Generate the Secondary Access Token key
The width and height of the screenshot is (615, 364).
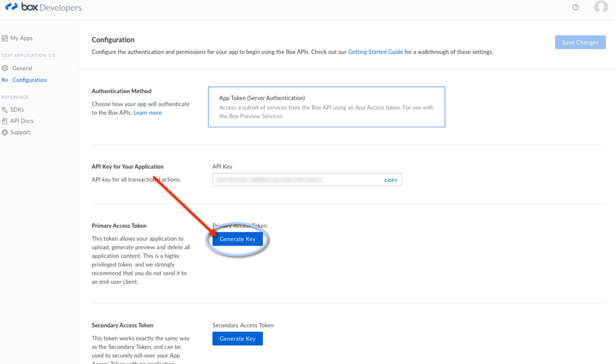[x=238, y=339]
